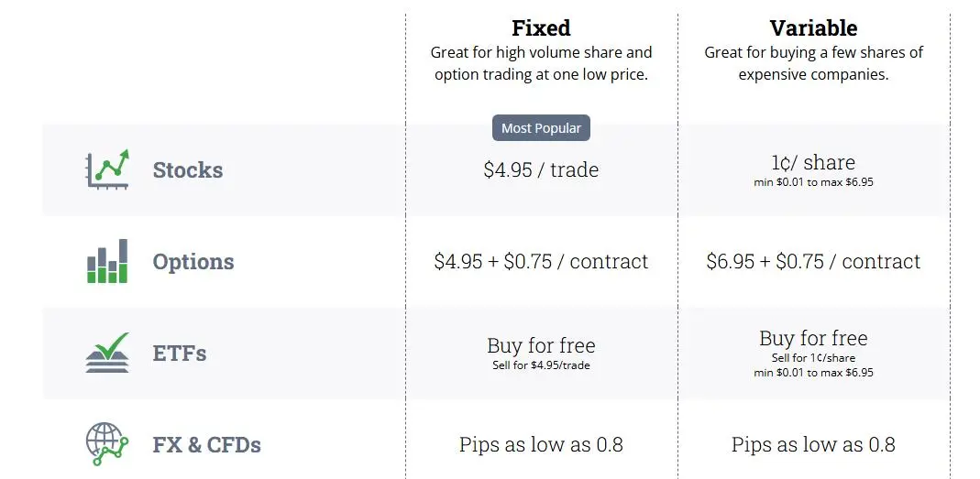
Task: Click Fixed options $4.95 + $0.75 / contract
Action: pyautogui.click(x=541, y=261)
